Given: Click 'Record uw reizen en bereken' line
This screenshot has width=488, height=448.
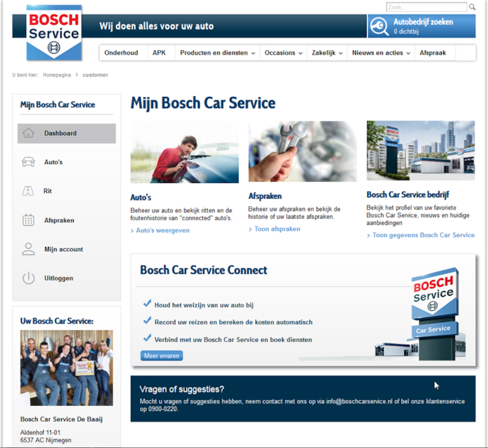Looking at the screenshot, I should click(x=233, y=322).
